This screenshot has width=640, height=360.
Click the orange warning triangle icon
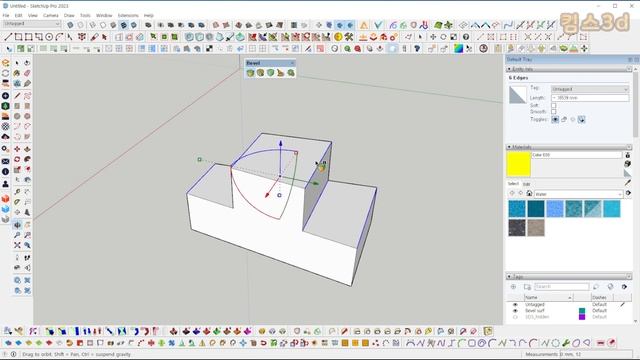coord(364,25)
